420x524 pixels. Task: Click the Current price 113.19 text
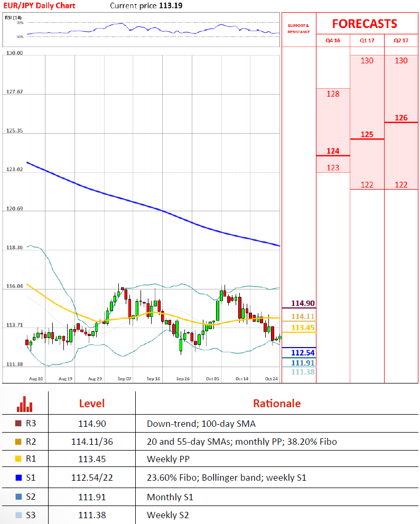pos(146,5)
